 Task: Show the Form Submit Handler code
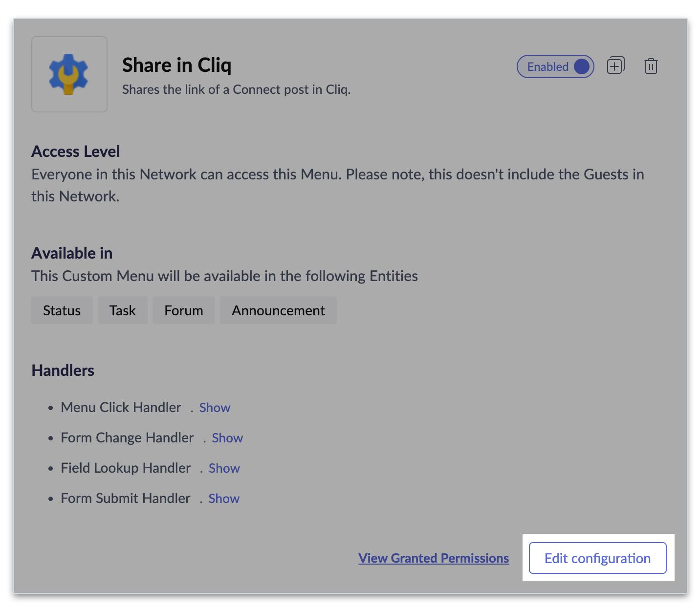click(x=224, y=499)
